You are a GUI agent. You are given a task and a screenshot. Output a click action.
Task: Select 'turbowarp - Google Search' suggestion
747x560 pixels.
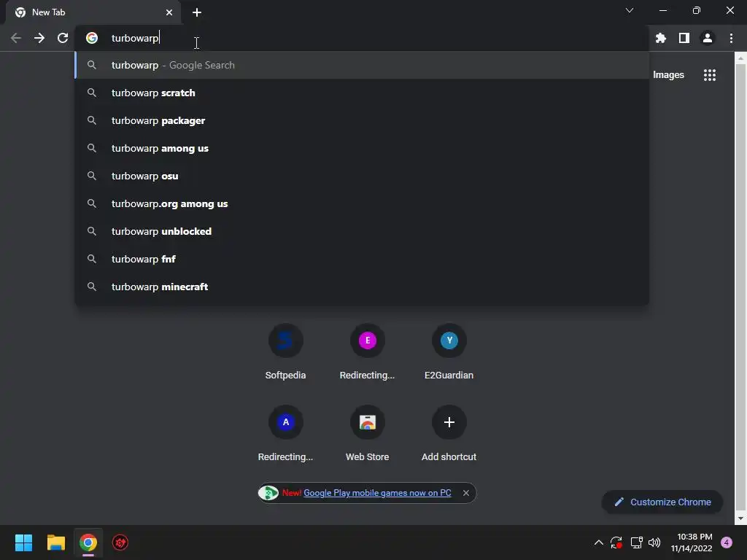click(x=362, y=65)
